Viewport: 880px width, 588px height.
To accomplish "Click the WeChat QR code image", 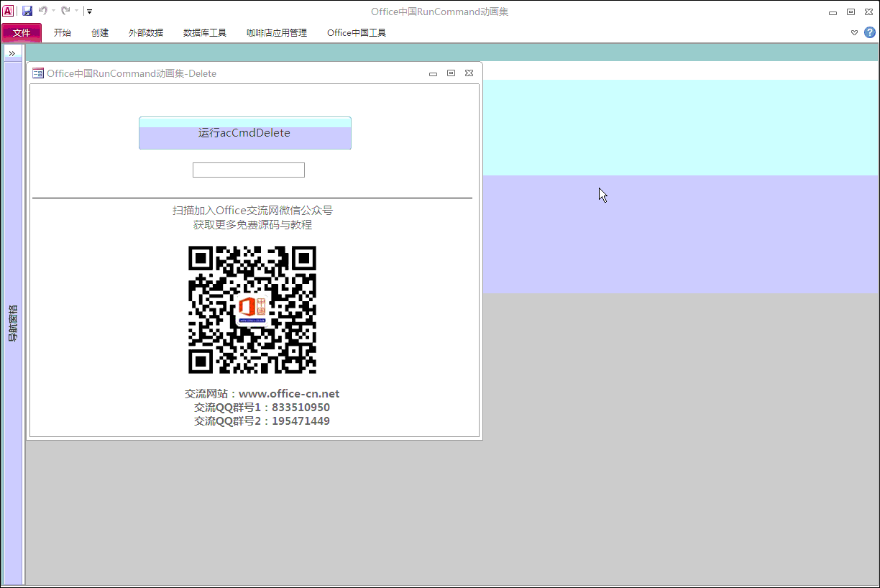I will tap(252, 310).
